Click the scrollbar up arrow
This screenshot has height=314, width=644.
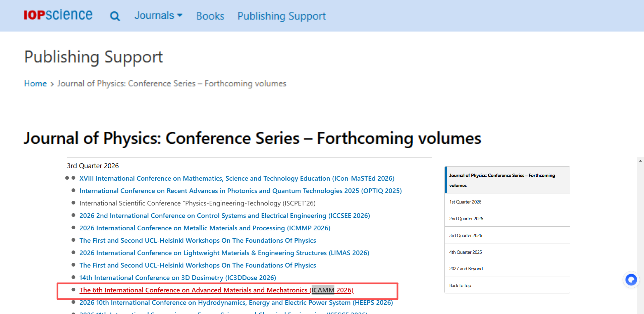coord(640,161)
